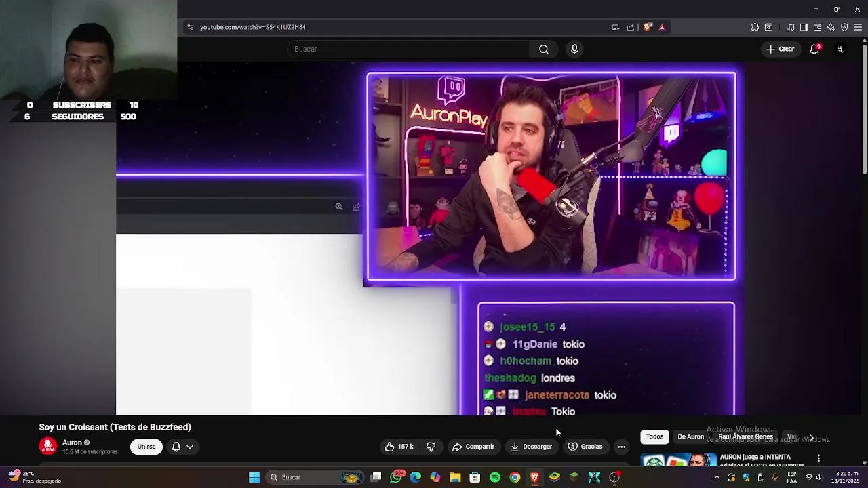The height and width of the screenshot is (488, 868).
Task: Open Spotify from the taskbar
Action: pyautogui.click(x=495, y=477)
